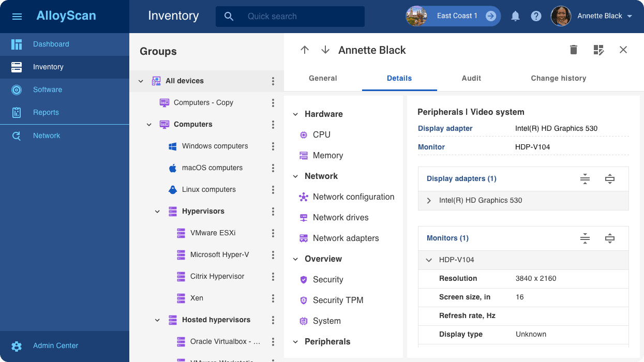Open options menu for Windows computers
The width and height of the screenshot is (644, 362).
point(273,146)
